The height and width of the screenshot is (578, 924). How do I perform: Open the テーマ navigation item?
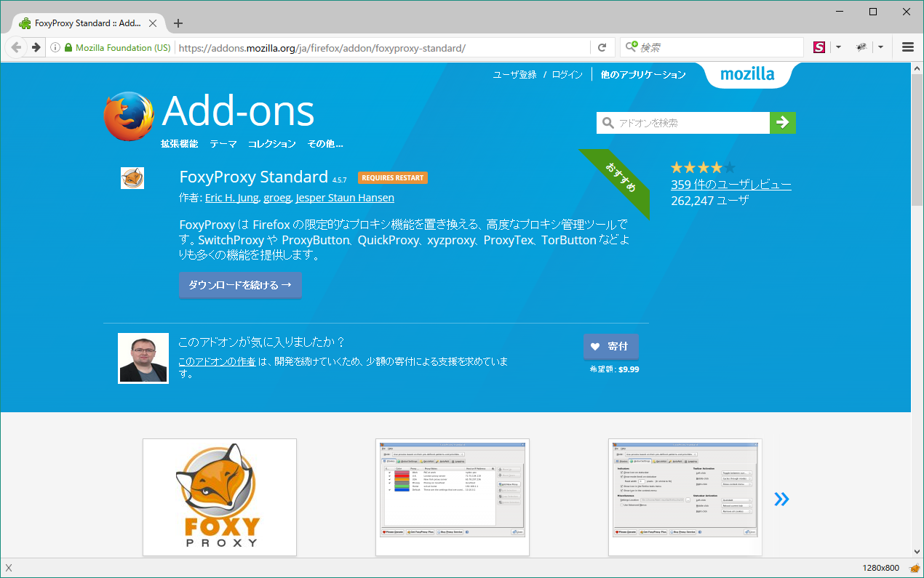point(223,144)
